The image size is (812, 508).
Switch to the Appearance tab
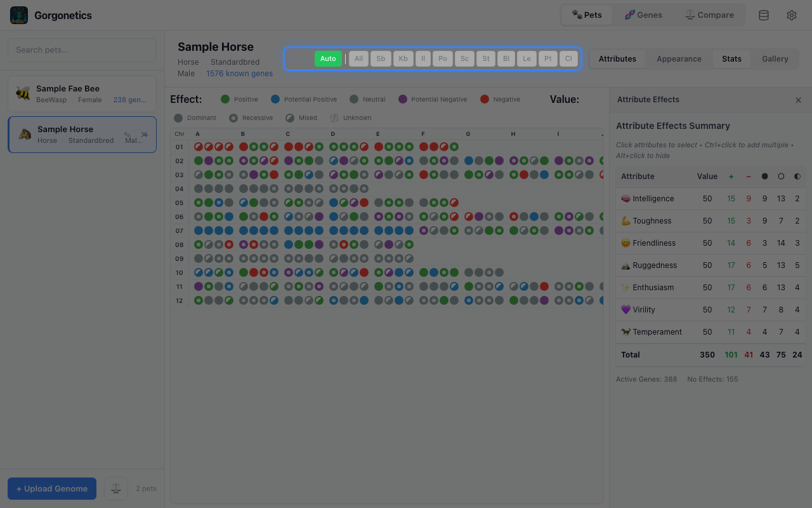point(679,58)
